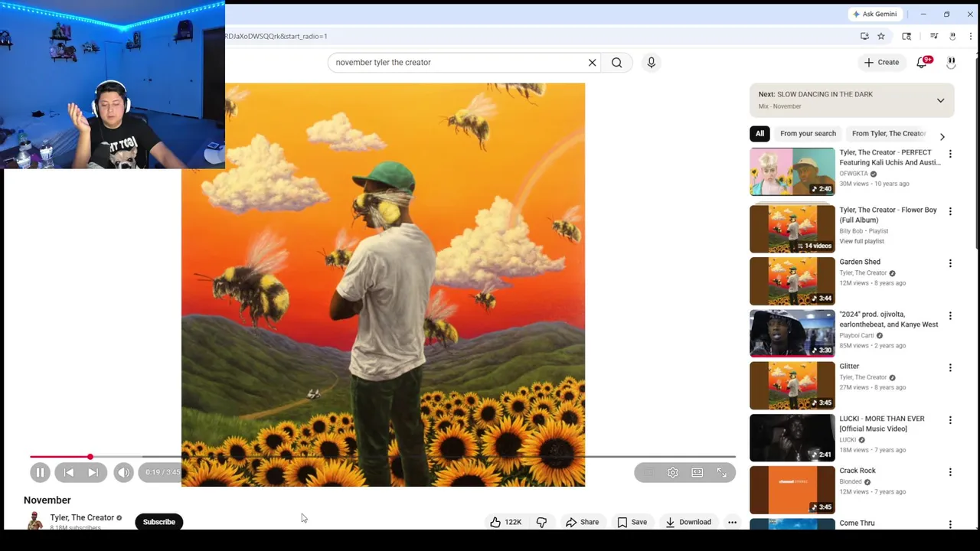Click the Playboi Carti channel name
The image size is (980, 551).
pyautogui.click(x=856, y=335)
